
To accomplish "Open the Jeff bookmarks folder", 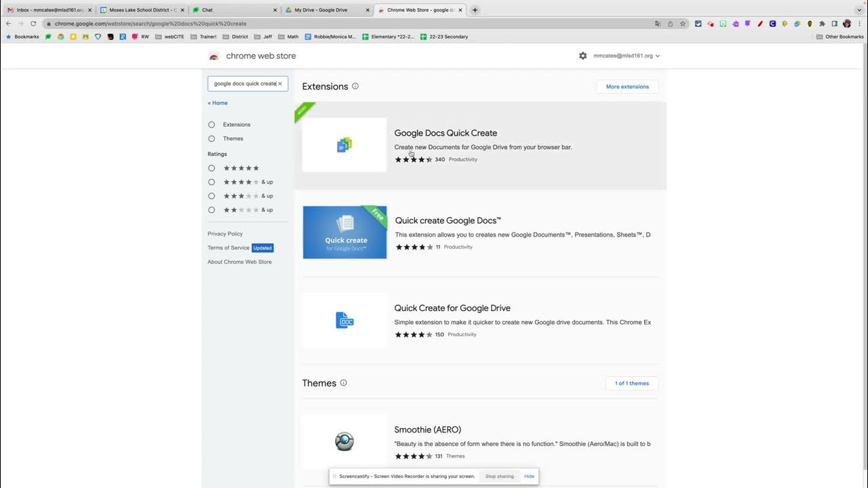I will [x=263, y=37].
